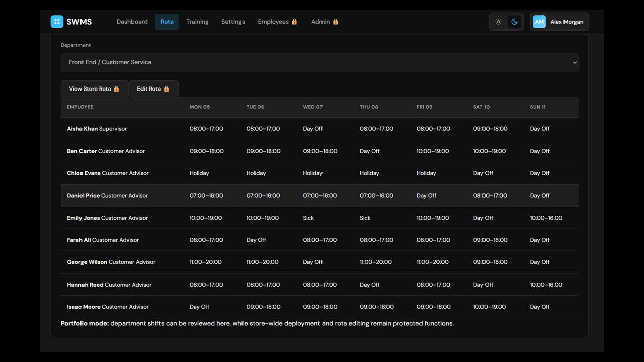
Task: Click Hannah Reed's Sunday 10:00–16:00 shift
Action: click(x=546, y=285)
